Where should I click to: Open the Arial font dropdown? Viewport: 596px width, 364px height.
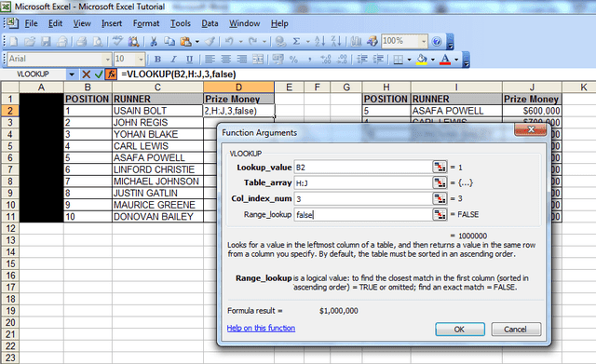coord(107,60)
